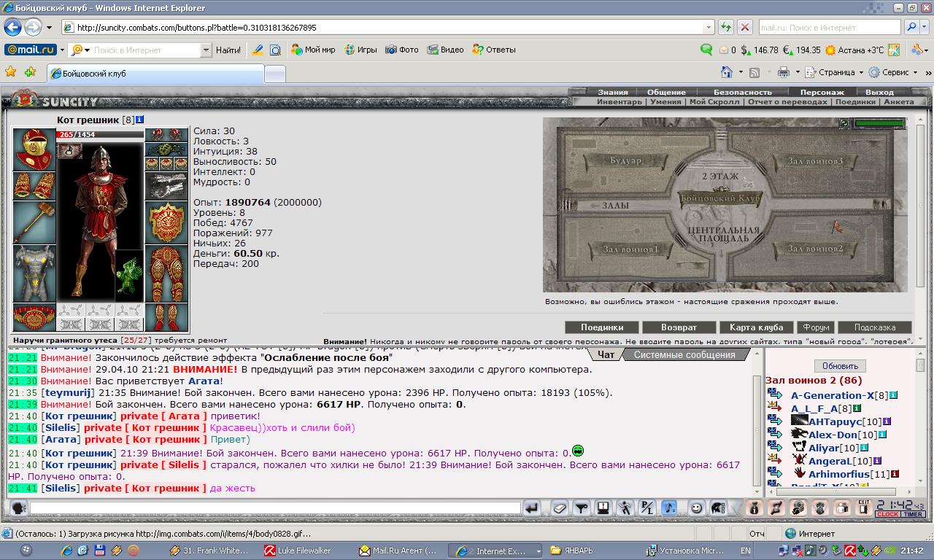Click the floppy disk save icon in chat bar
Screen dimensions: 934x560
point(603,507)
